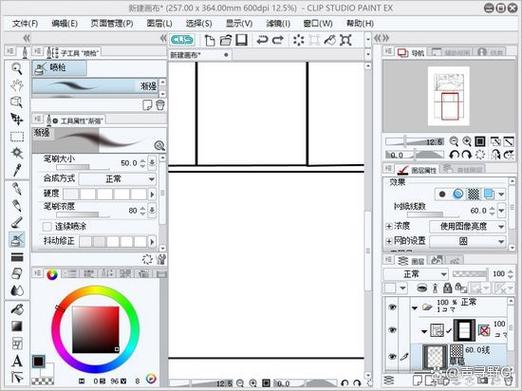The image size is (522, 391).
Task: Delete sub tool with trash icon
Action: [x=160, y=105]
